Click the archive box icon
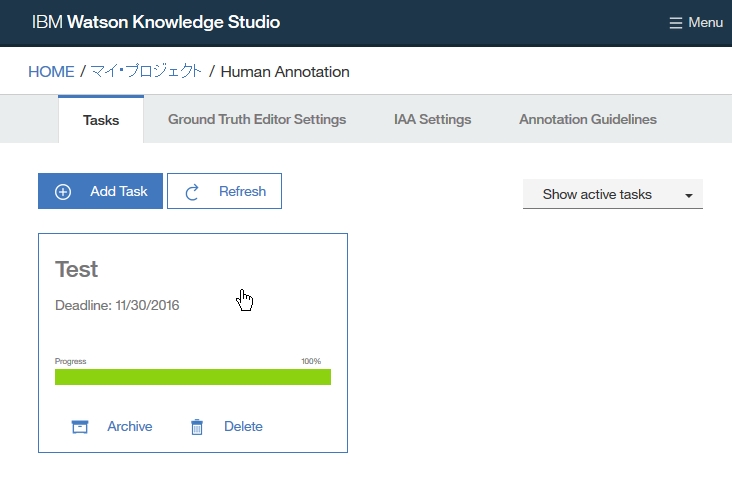This screenshot has height=478, width=732. coord(80,427)
